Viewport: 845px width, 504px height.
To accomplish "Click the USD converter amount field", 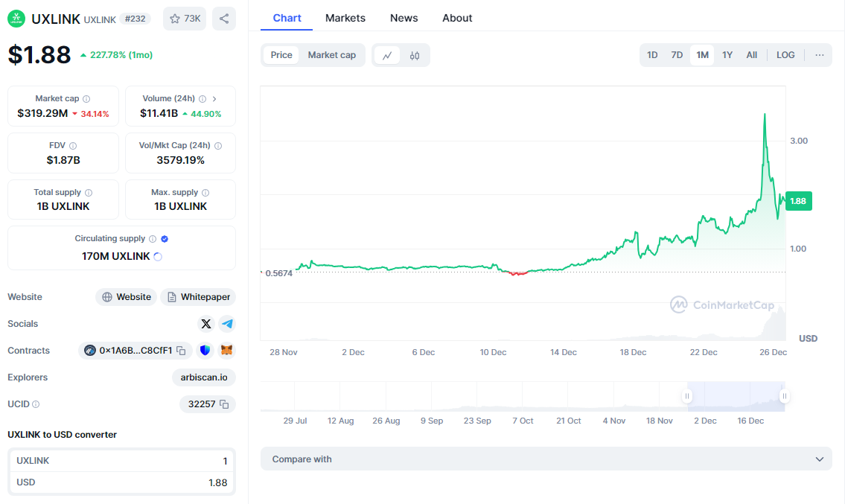I will point(122,482).
